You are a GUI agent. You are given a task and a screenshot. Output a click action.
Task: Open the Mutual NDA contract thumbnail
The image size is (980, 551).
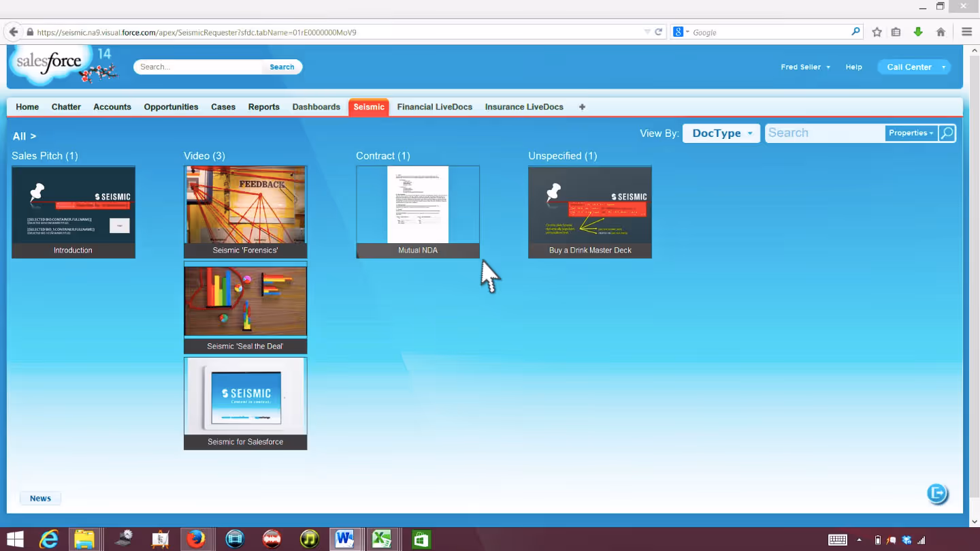[x=418, y=212]
